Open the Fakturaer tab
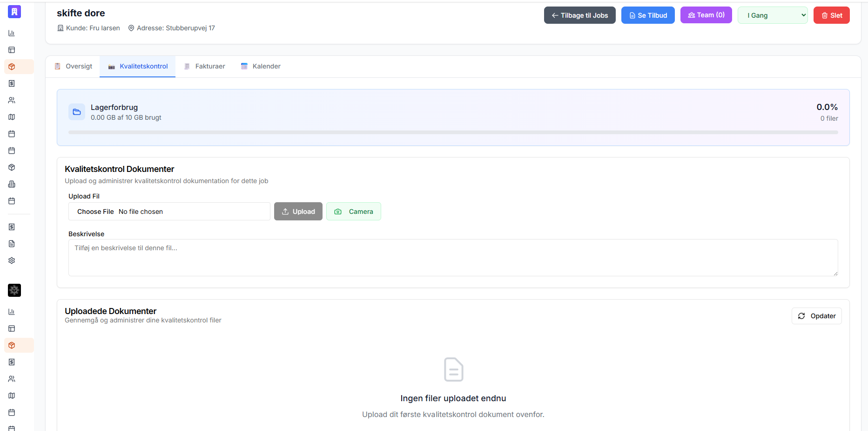868x431 pixels. tap(204, 66)
